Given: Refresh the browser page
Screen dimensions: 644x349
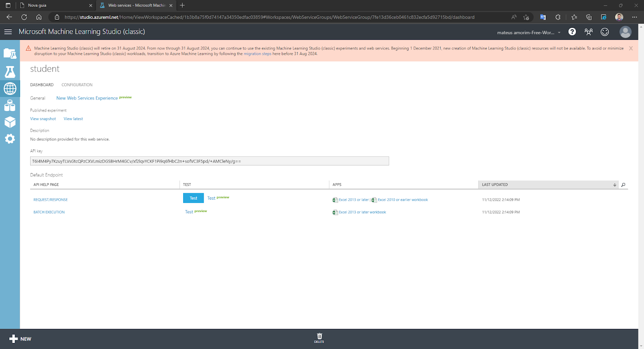Looking at the screenshot, I should 24,17.
